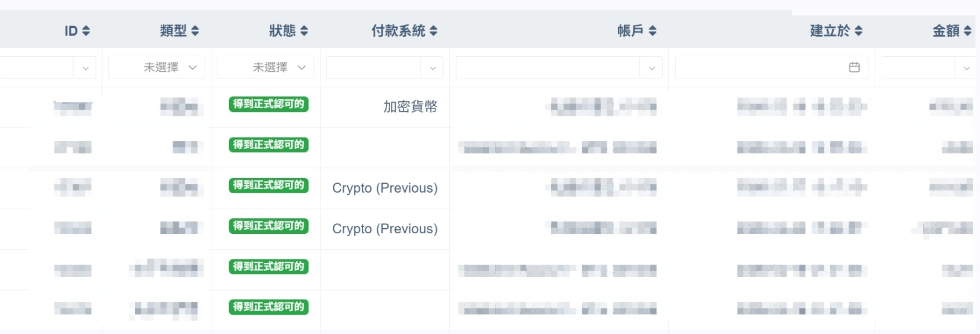Click the first row's green status badge
This screenshot has height=334, width=980.
coord(269,104)
